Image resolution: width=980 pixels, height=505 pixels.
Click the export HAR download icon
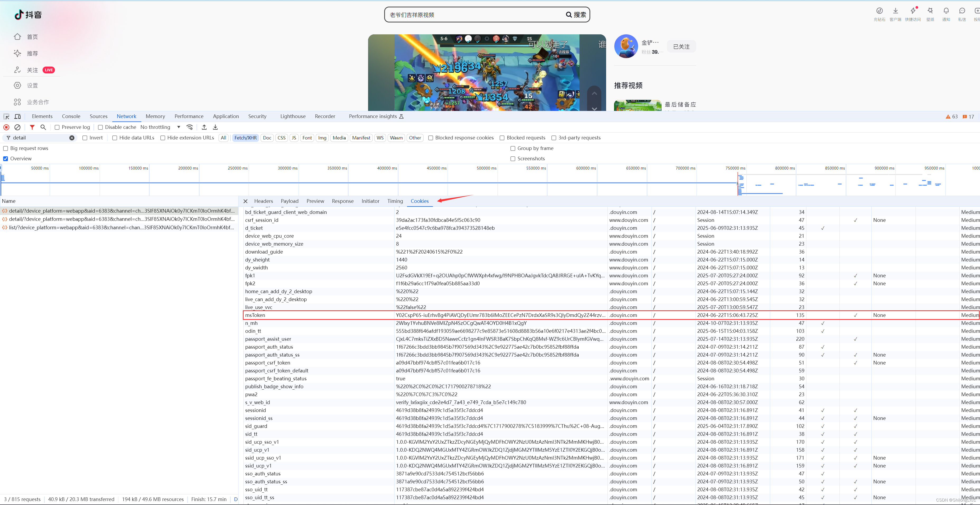tap(215, 127)
